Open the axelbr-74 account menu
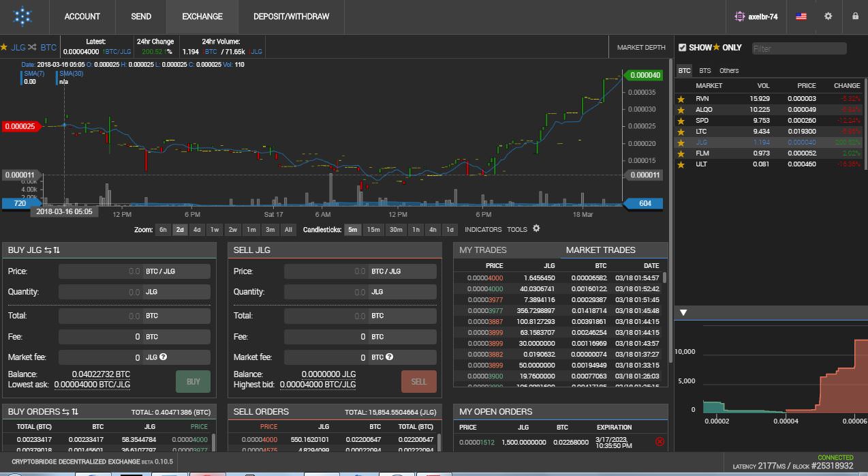Image resolution: width=868 pixels, height=476 pixels. coord(756,16)
